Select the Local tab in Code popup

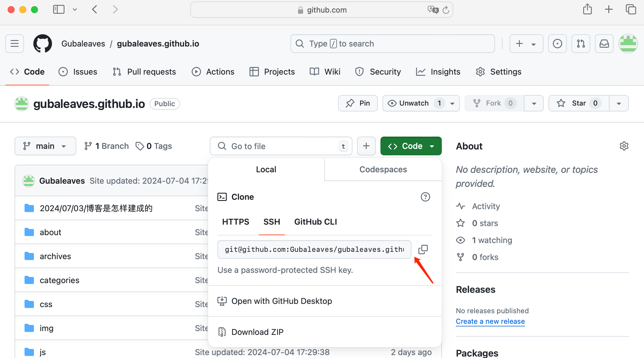[x=266, y=169]
